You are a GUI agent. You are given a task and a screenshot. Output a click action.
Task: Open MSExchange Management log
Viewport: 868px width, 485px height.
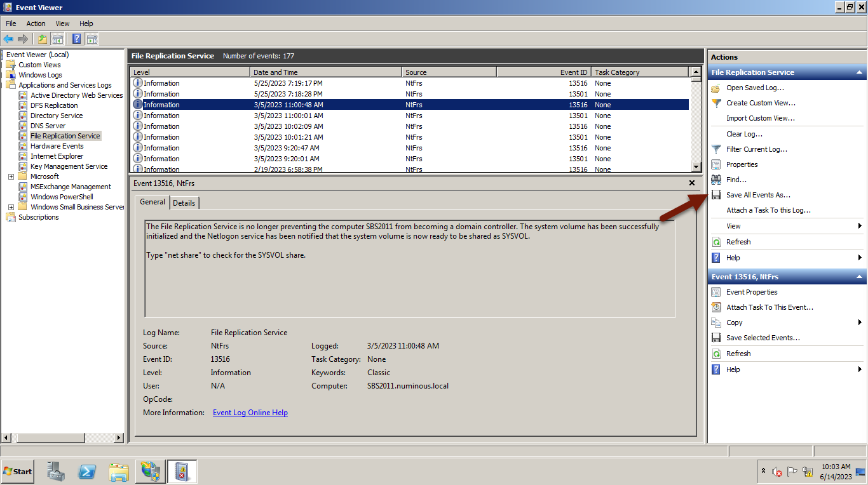[x=71, y=187]
